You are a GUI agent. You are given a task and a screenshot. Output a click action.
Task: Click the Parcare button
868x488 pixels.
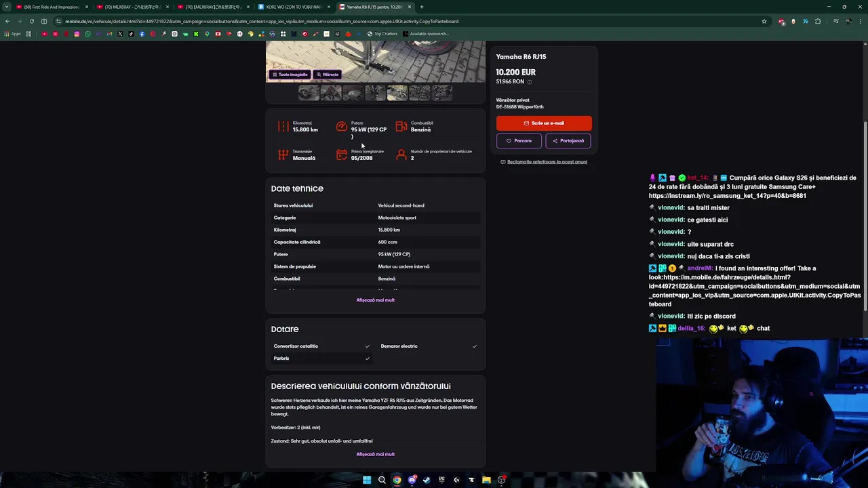pyautogui.click(x=519, y=141)
